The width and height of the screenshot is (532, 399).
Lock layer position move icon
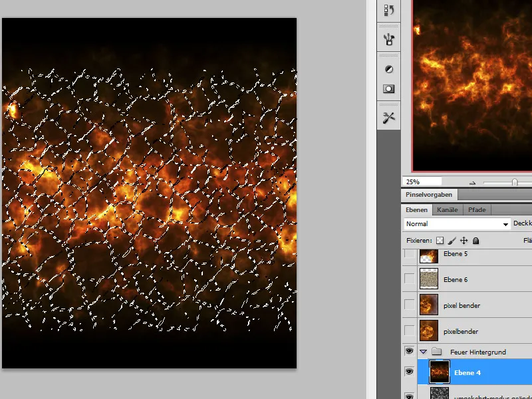pyautogui.click(x=464, y=241)
